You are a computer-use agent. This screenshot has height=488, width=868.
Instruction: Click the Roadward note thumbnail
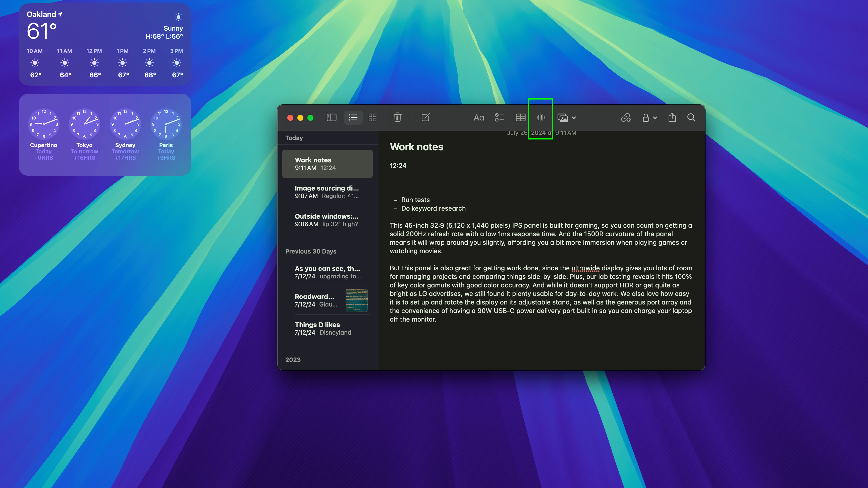[x=356, y=300]
